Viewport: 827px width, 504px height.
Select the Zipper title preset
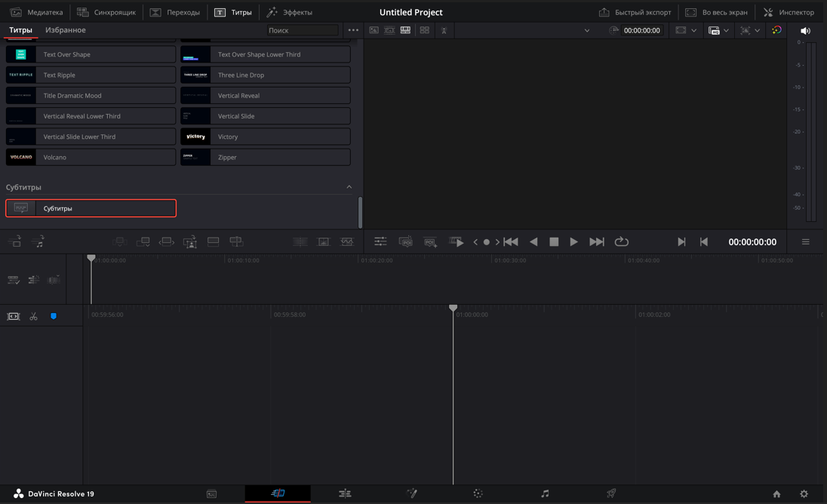[266, 157]
